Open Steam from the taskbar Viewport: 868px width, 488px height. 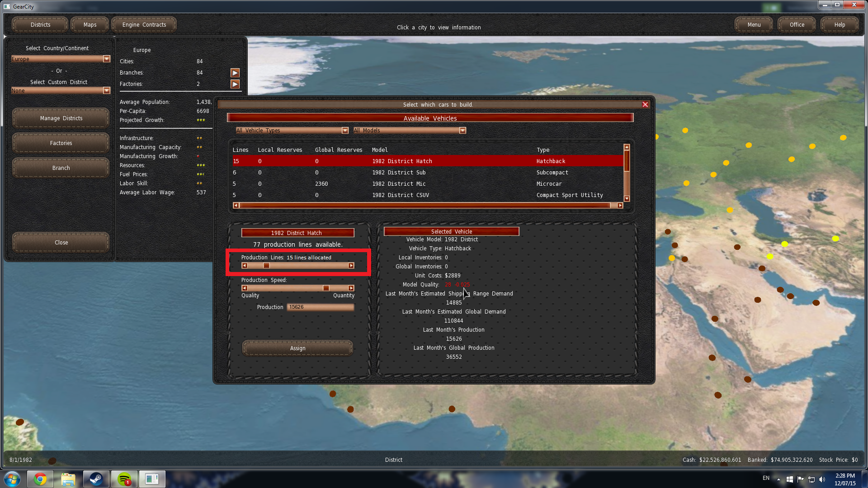(x=96, y=479)
